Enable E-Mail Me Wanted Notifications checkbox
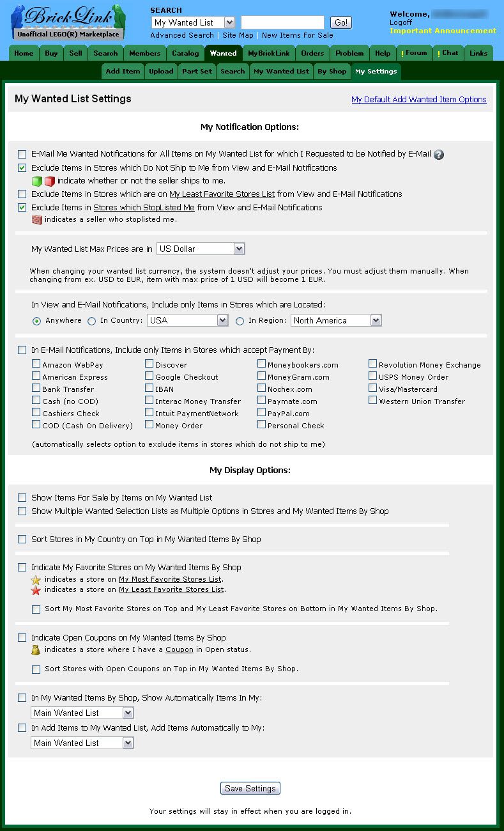 click(x=22, y=155)
